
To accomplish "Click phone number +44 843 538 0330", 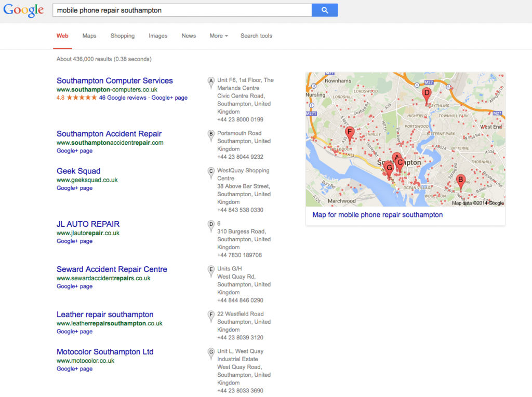I will [x=240, y=210].
